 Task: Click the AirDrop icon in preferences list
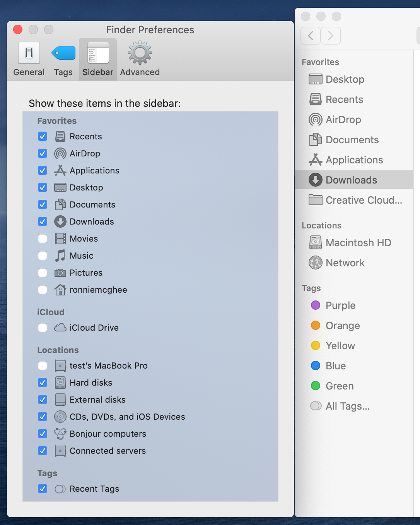(60, 153)
